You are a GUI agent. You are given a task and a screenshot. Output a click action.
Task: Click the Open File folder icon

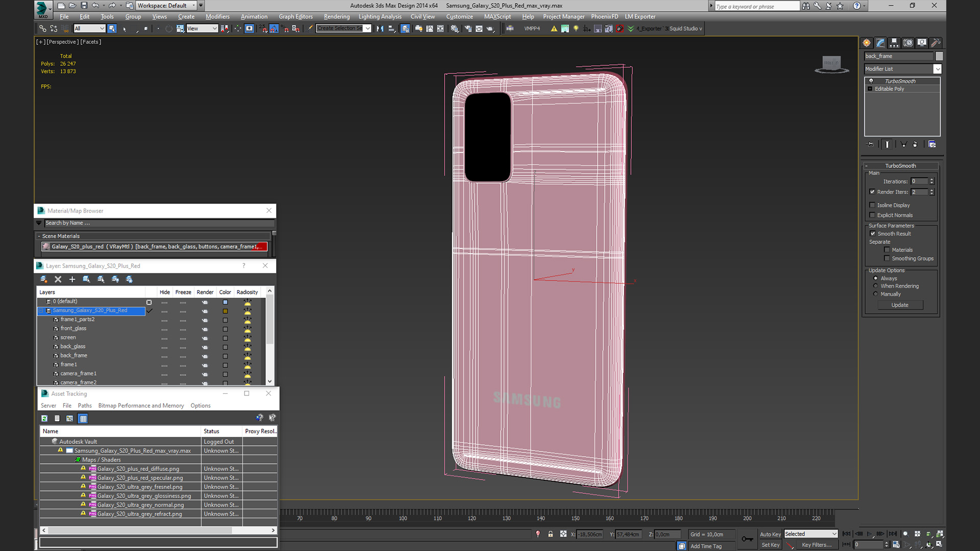72,6
